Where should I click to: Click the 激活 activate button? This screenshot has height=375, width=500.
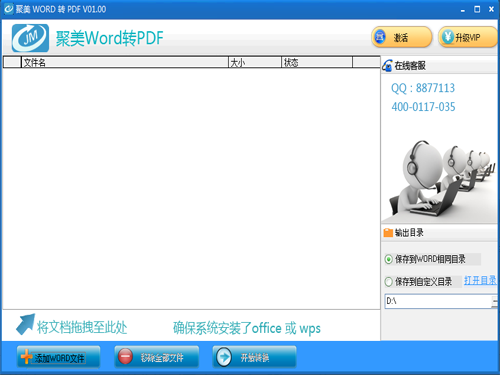[x=402, y=37]
